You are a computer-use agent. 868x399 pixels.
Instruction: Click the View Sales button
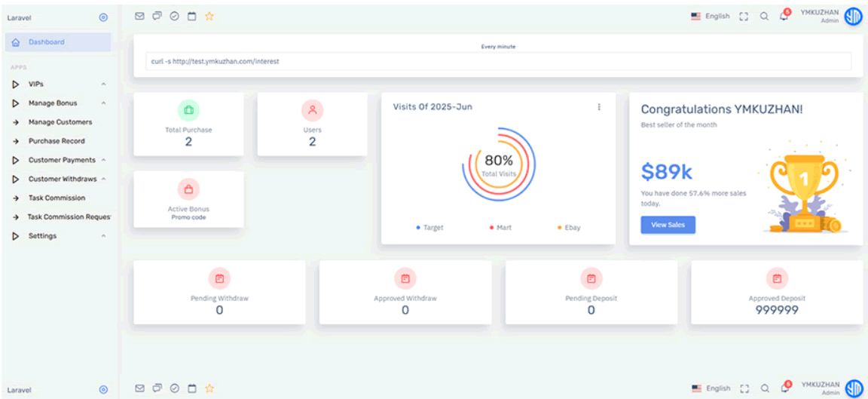668,225
